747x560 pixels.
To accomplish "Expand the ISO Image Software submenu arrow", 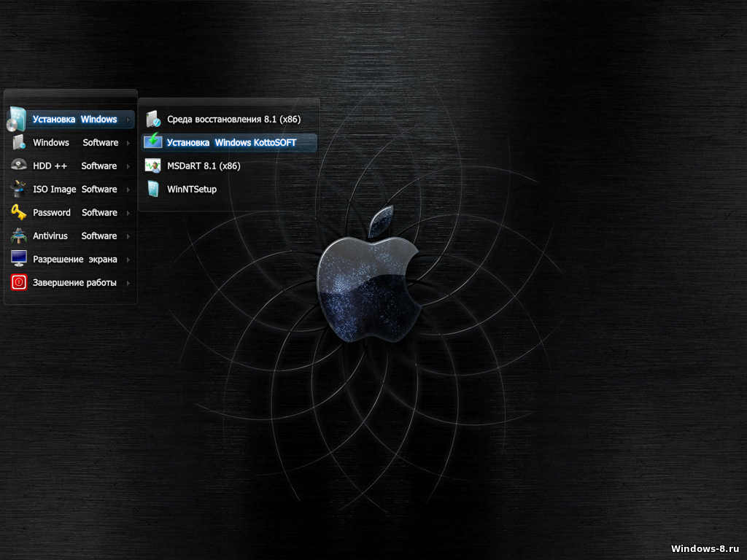I will point(128,190).
